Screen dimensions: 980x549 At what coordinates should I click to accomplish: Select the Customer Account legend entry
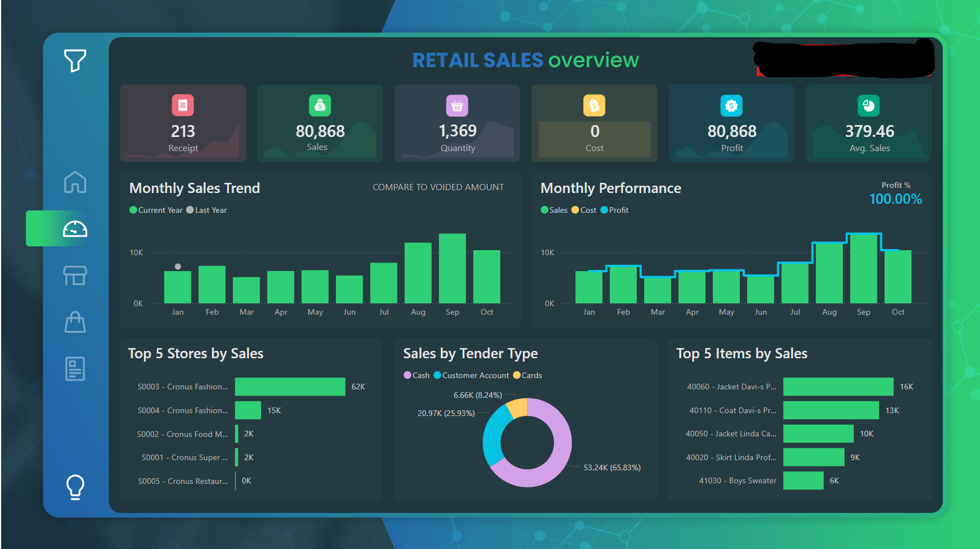coord(471,375)
